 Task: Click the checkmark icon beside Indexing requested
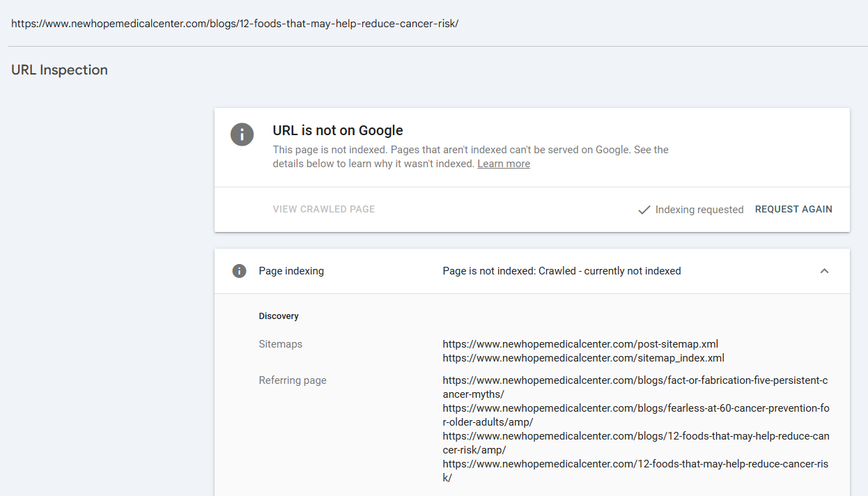coord(644,210)
